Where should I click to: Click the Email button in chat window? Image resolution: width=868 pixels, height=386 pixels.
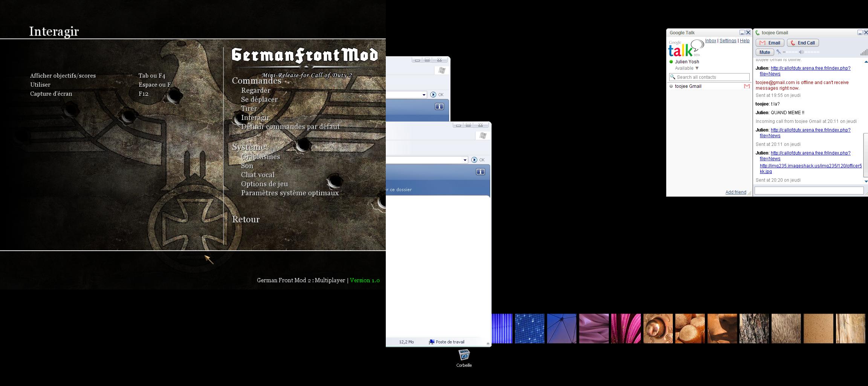click(x=770, y=43)
